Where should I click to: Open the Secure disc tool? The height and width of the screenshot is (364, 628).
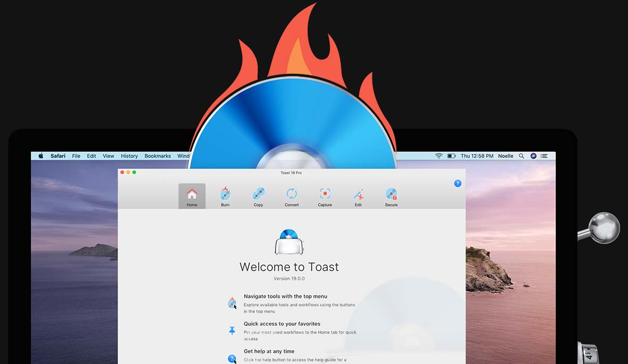[x=391, y=196]
